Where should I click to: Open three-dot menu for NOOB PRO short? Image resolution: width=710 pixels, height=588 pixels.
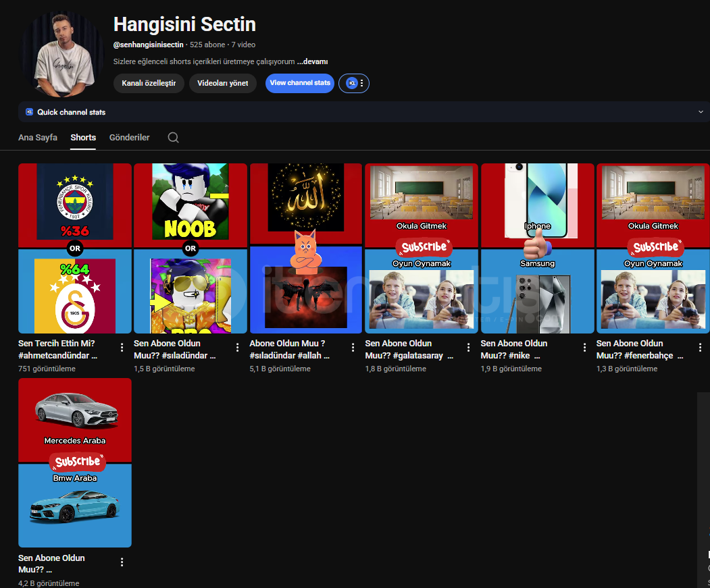coord(237,348)
